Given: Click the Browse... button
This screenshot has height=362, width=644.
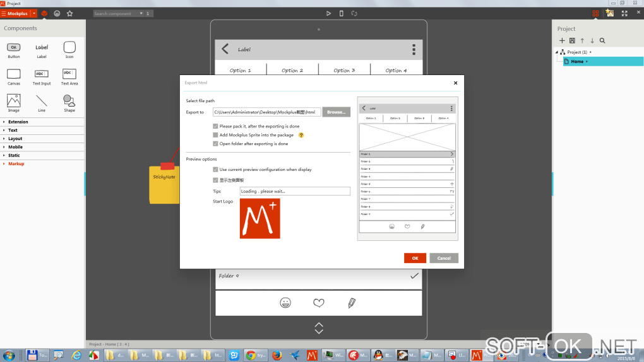Looking at the screenshot, I should point(336,112).
